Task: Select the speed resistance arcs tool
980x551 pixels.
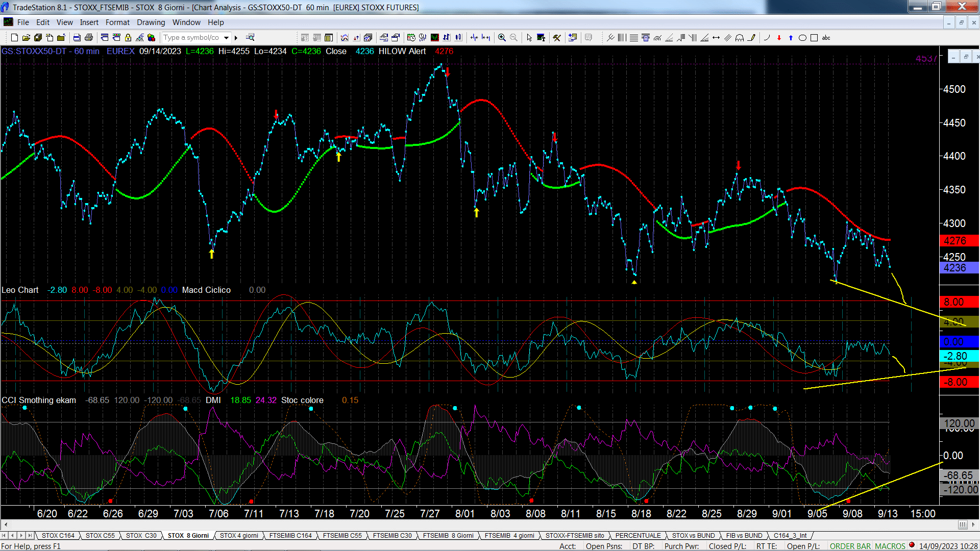Action: click(x=657, y=38)
